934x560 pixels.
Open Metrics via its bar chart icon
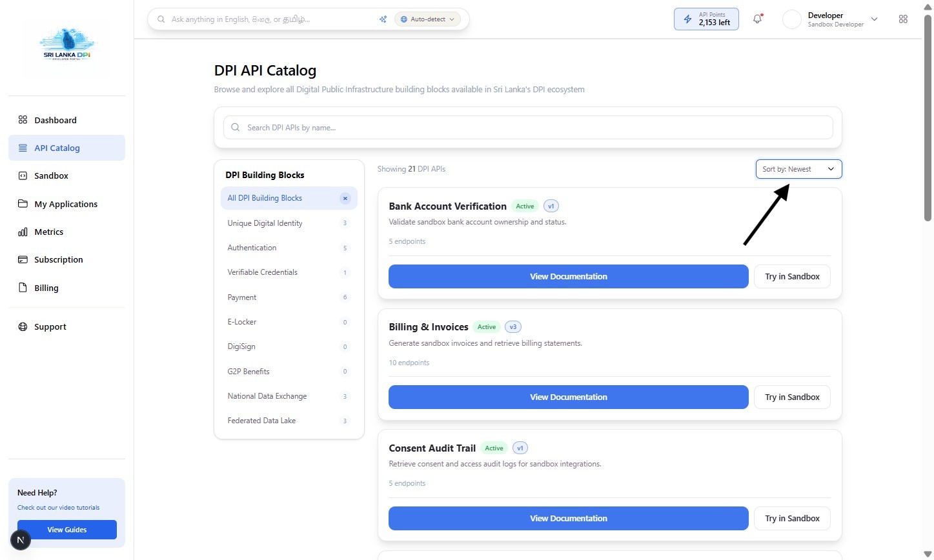23,232
